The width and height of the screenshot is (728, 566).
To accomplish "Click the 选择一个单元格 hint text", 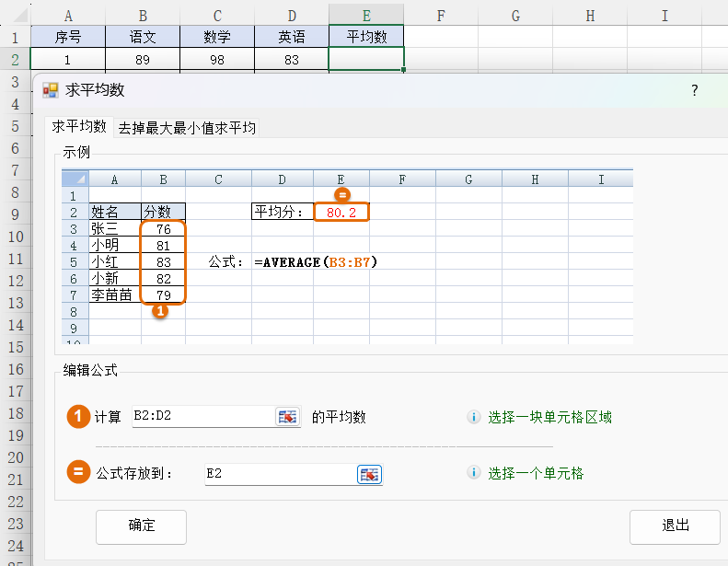I will [x=536, y=473].
